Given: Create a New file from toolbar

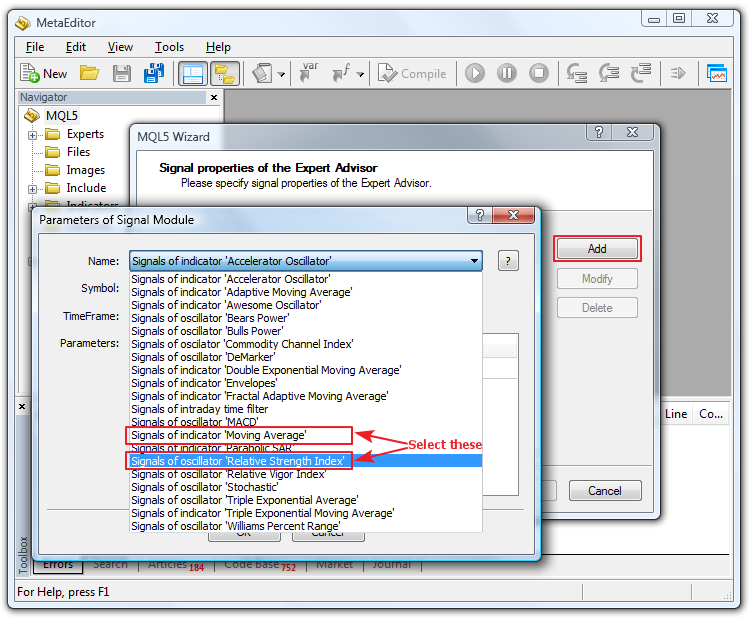Looking at the screenshot, I should (x=44, y=74).
